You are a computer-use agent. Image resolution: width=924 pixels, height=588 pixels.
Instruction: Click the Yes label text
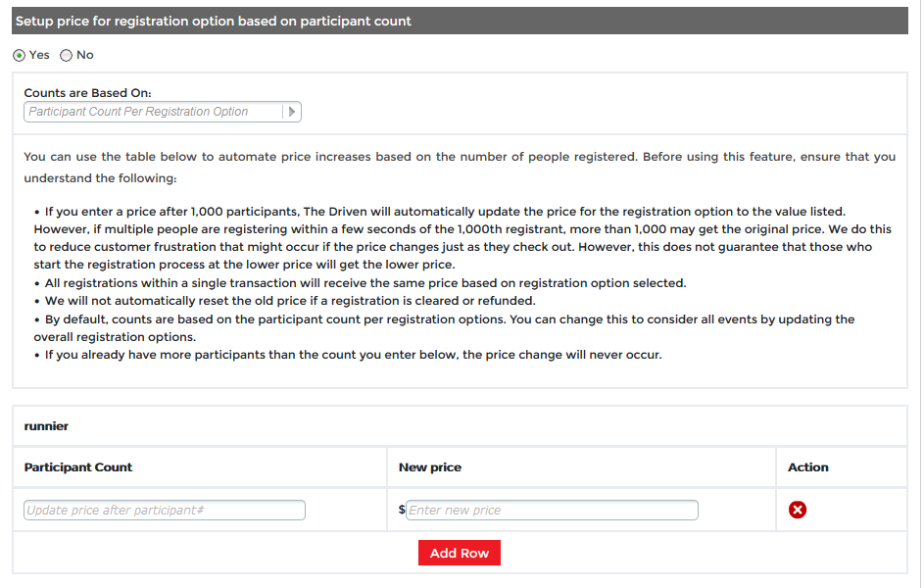point(39,55)
